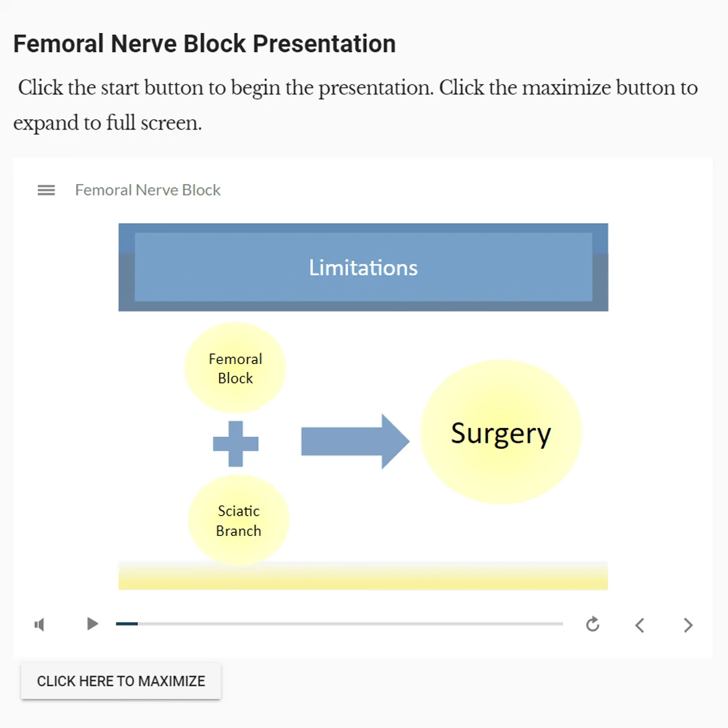Screen dimensions: 728x728
Task: Expand the navigation menu for the presentation
Action: 46,190
